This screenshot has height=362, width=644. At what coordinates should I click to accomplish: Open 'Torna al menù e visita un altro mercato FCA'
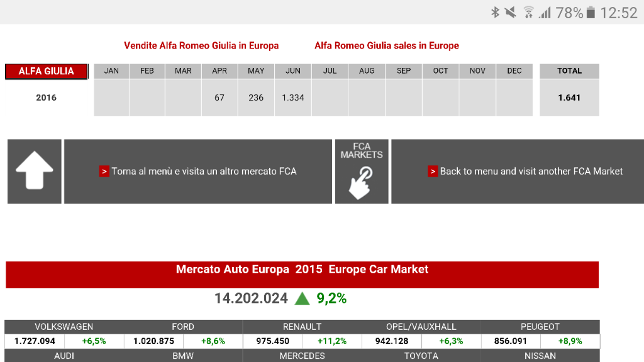[x=204, y=171]
